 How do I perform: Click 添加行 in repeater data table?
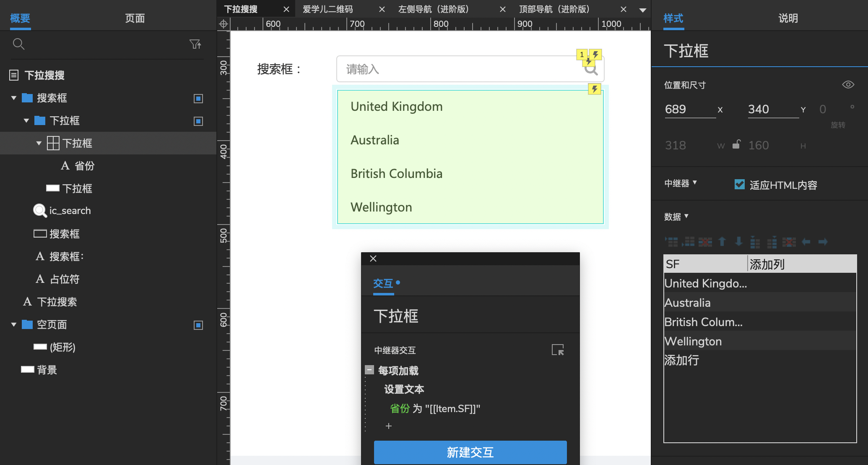pyautogui.click(x=682, y=360)
